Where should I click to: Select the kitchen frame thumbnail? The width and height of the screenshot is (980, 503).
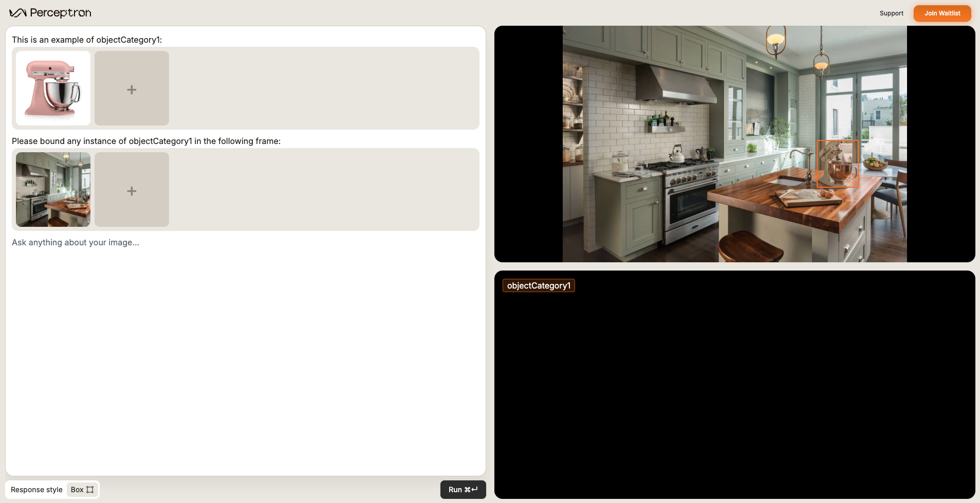pyautogui.click(x=52, y=189)
